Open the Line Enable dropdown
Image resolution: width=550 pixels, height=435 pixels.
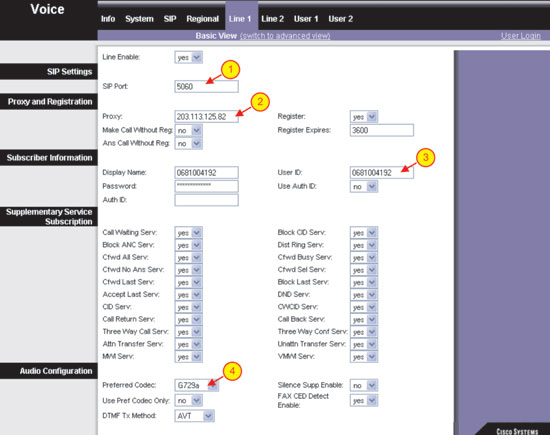coord(189,58)
